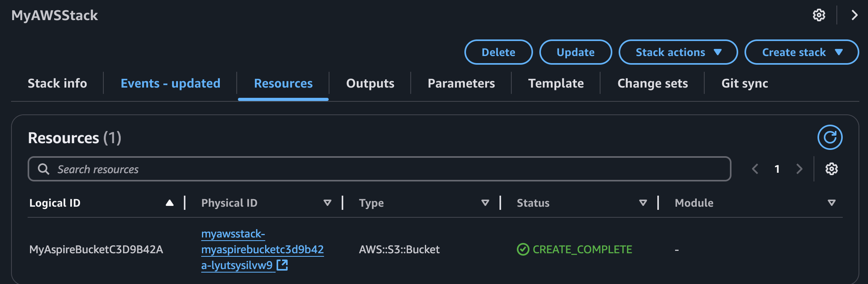Viewport: 868px width, 284px height.
Task: Open the Events - updated tab
Action: [x=170, y=83]
